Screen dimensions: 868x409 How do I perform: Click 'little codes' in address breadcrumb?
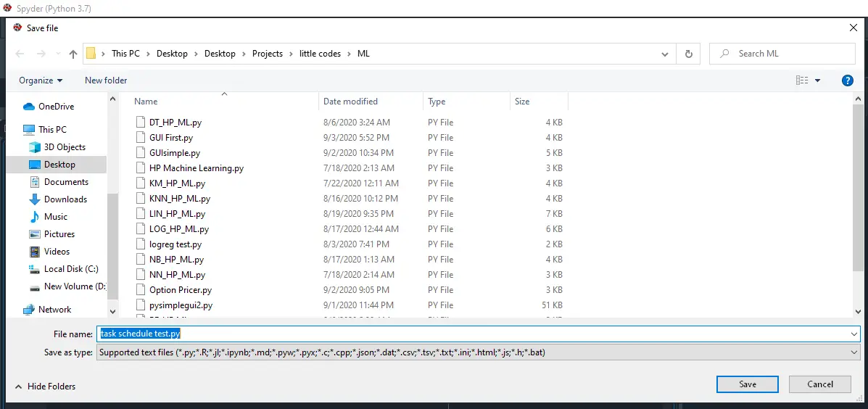(320, 54)
